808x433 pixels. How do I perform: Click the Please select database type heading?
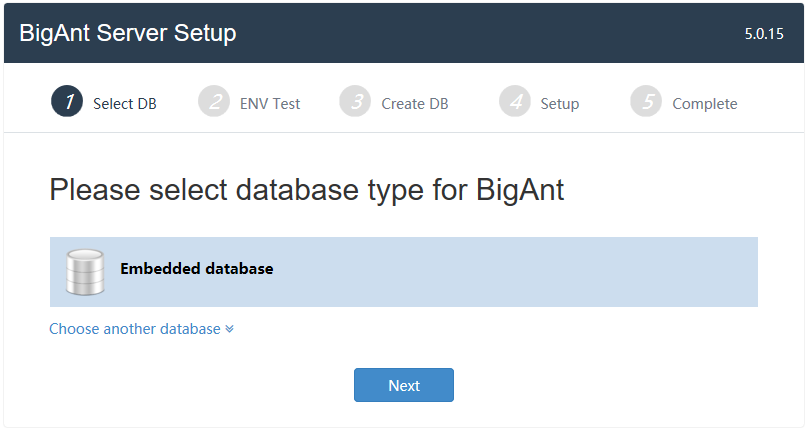307,191
